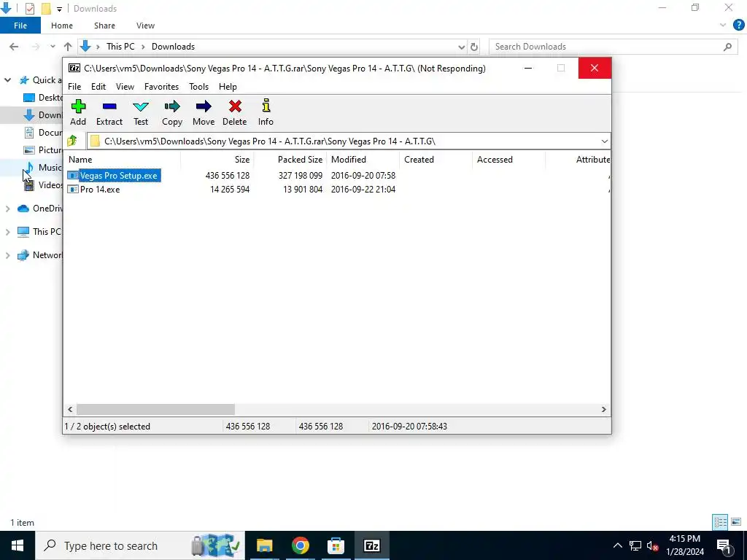Screen dimensions: 747x560
Task: Click Properties icon in Explorer quick access toolbar
Action: pyautogui.click(x=29, y=9)
